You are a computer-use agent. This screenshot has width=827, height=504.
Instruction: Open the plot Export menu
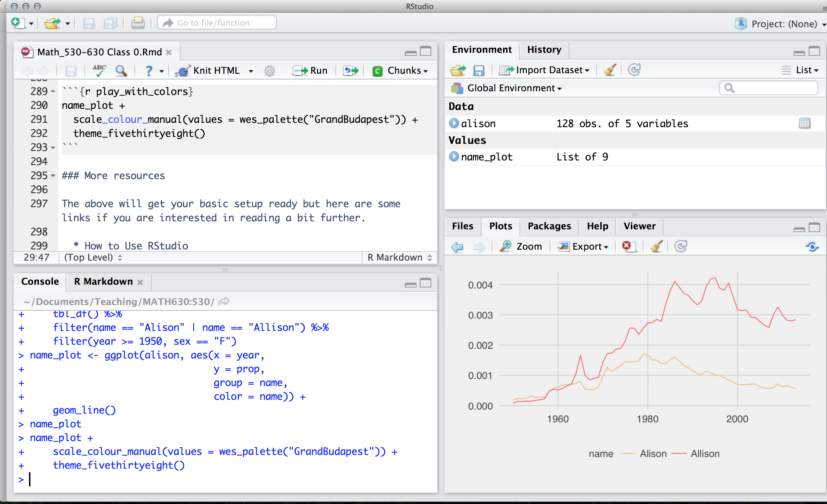tap(583, 246)
